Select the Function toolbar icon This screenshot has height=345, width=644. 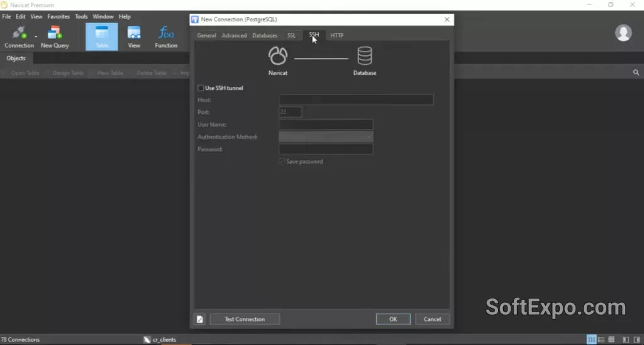pos(166,37)
